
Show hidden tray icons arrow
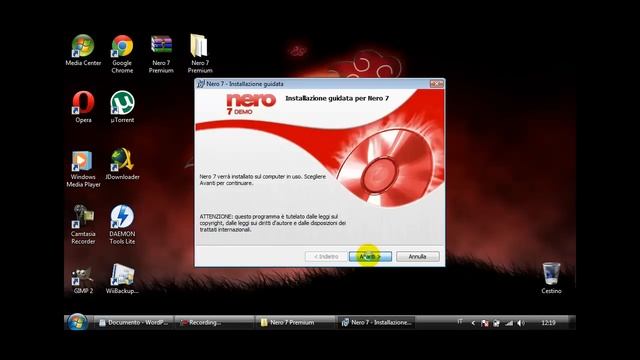click(x=473, y=323)
